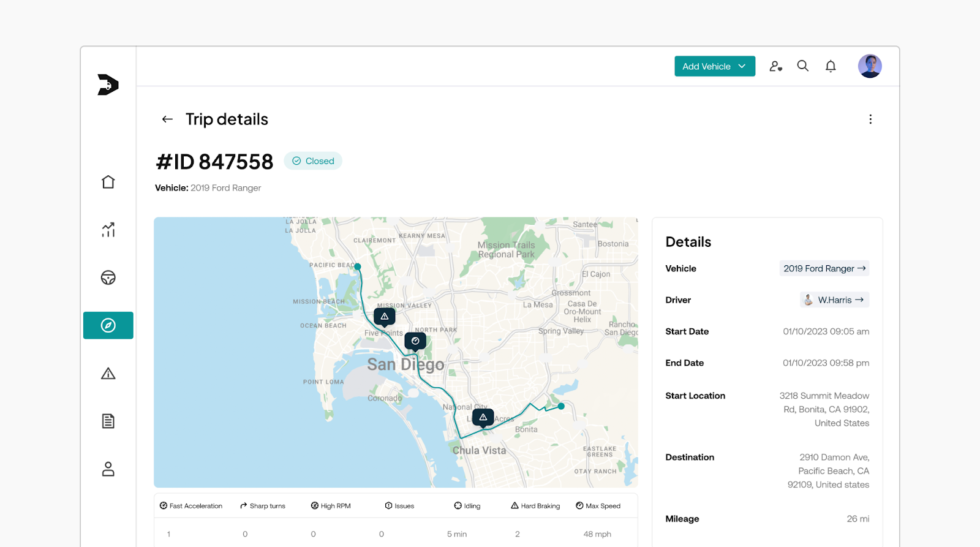Image resolution: width=980 pixels, height=547 pixels.
Task: Select the Vehicle: 2019 Ford Ranger subtitle
Action: pyautogui.click(x=208, y=188)
